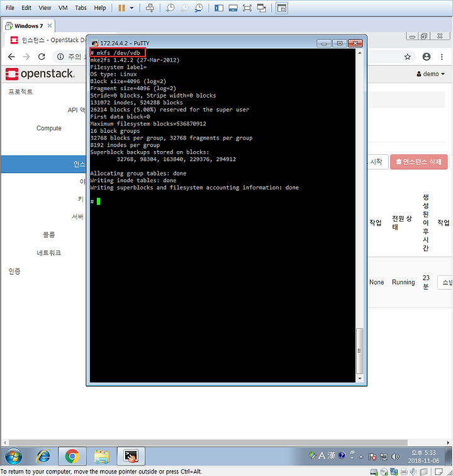Click the snapshot action button in instance row
Image resolution: width=453 pixels, height=476 pixels.
coord(445,283)
